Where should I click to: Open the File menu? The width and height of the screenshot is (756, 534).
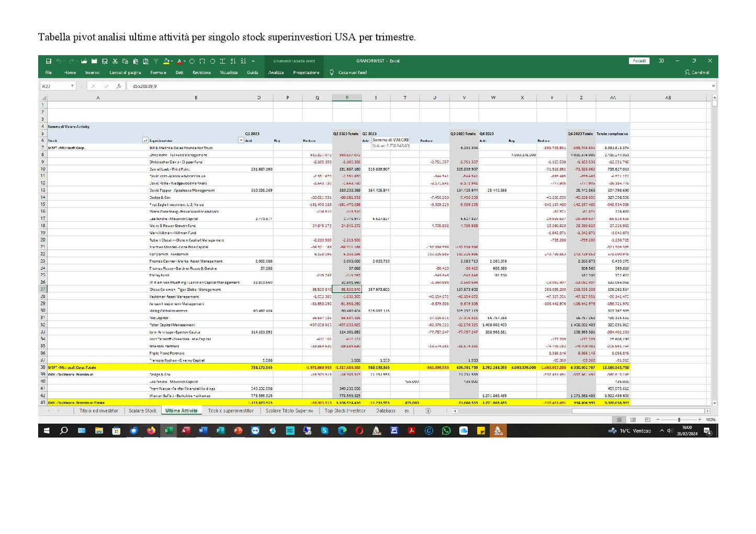48,73
